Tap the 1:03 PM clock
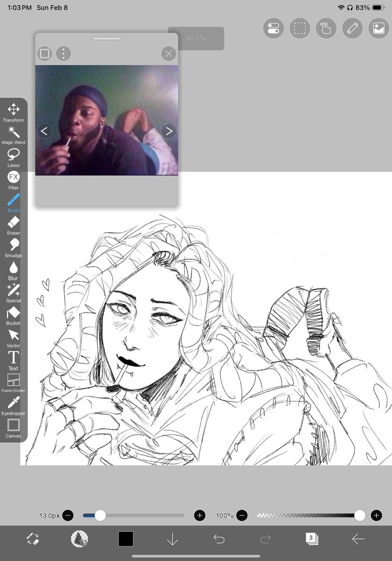 coord(20,7)
